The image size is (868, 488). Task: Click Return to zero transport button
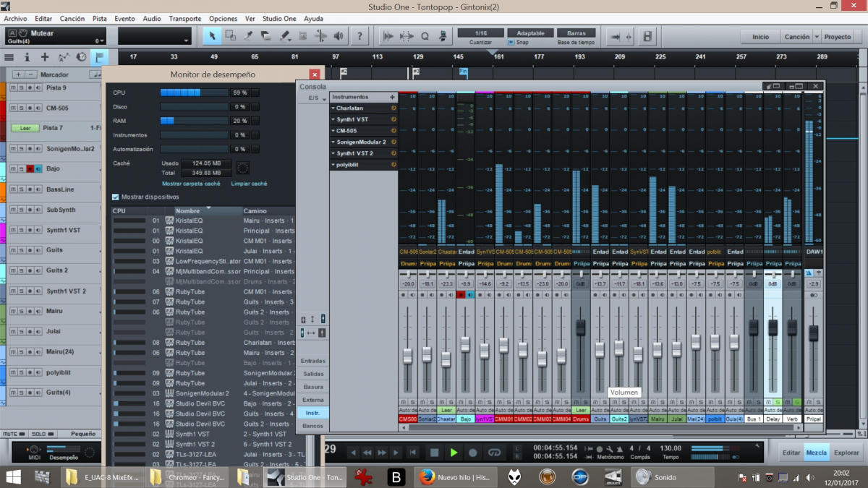pos(413,453)
